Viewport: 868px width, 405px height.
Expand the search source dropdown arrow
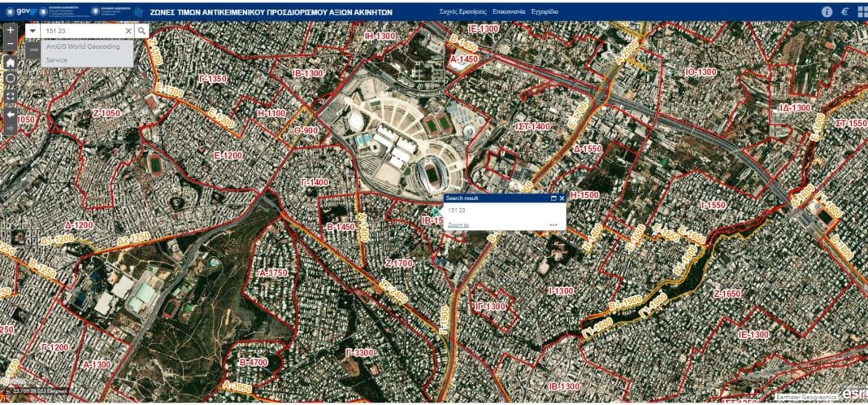tap(32, 30)
